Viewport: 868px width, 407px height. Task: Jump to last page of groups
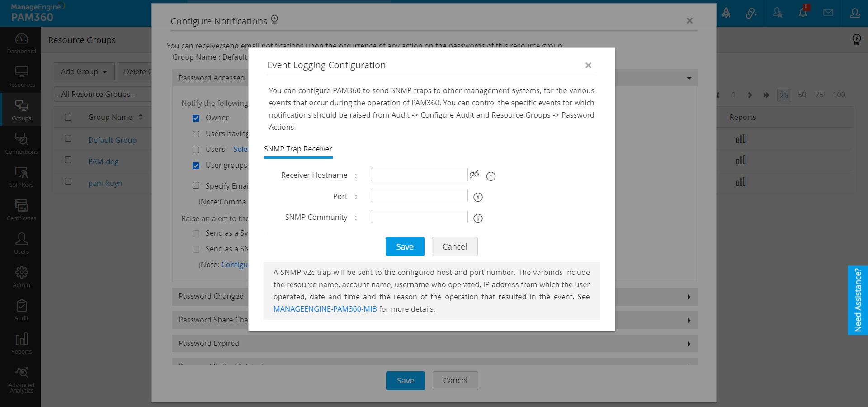click(766, 95)
